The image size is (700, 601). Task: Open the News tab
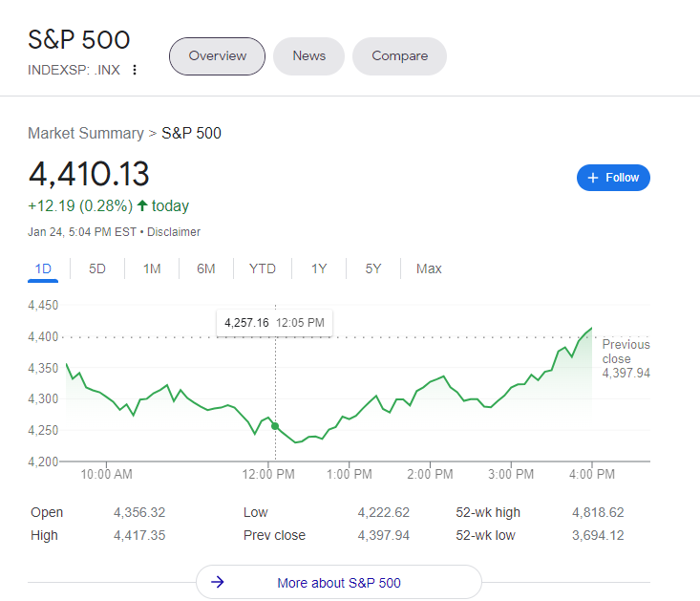[308, 56]
